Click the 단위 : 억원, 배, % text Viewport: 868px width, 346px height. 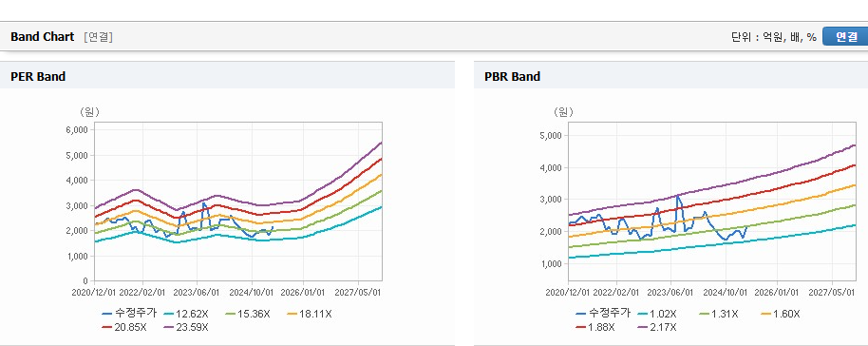(x=773, y=37)
